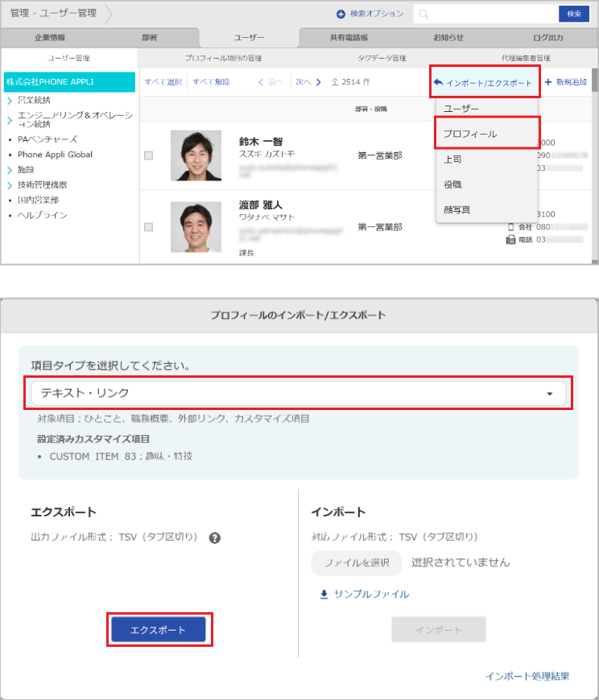This screenshot has width=599, height=700.
Task: Choose ユーザー from the import/export menu
Action: click(486, 109)
